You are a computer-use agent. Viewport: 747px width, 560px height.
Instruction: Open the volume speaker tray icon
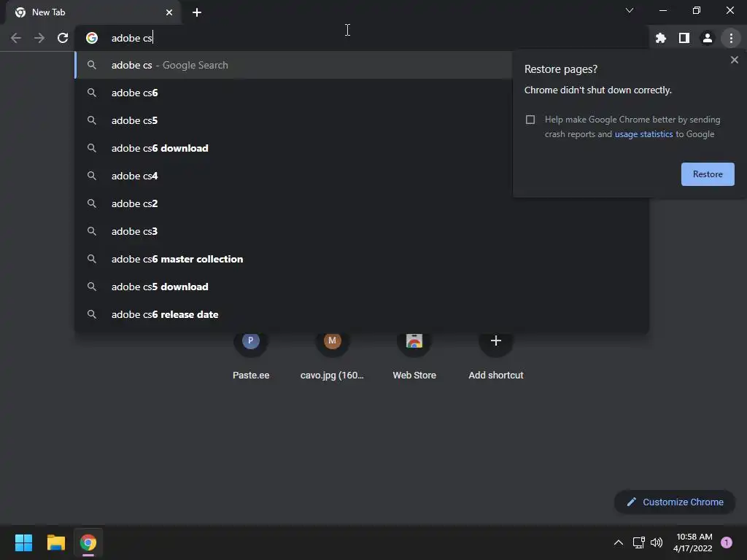click(657, 542)
